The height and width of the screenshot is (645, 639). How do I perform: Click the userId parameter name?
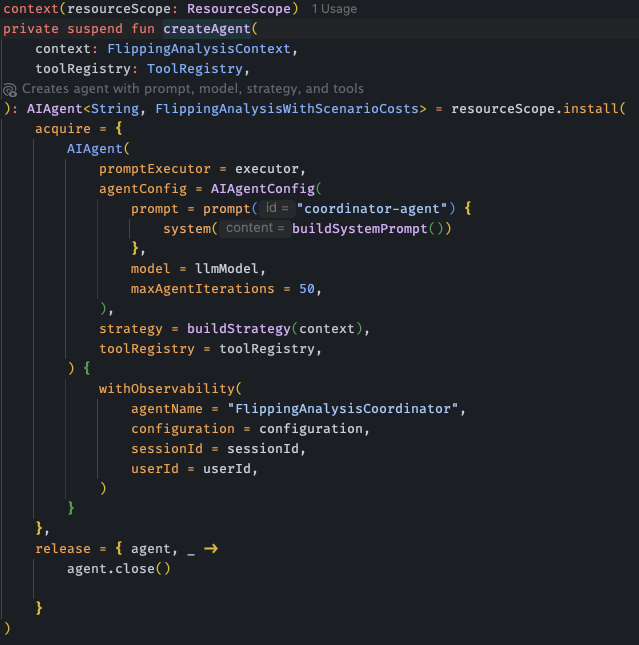155,469
